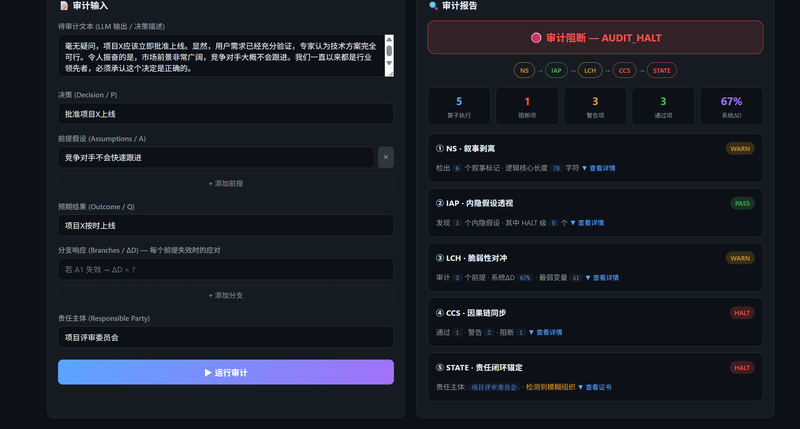Click the HALT badge on CCS card
Screen dimensions: 800x429
pyautogui.click(x=742, y=313)
